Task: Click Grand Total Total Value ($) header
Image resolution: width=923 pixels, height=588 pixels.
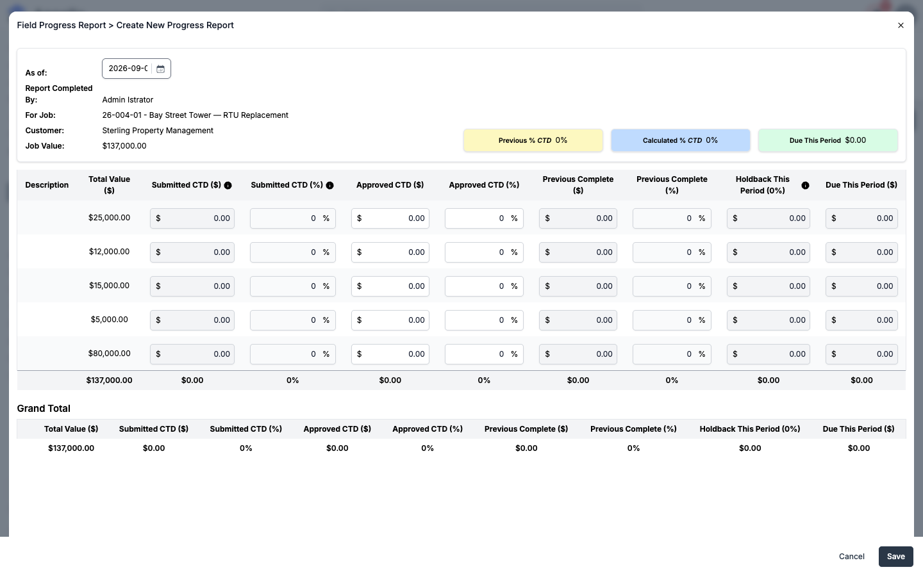Action: pyautogui.click(x=71, y=429)
